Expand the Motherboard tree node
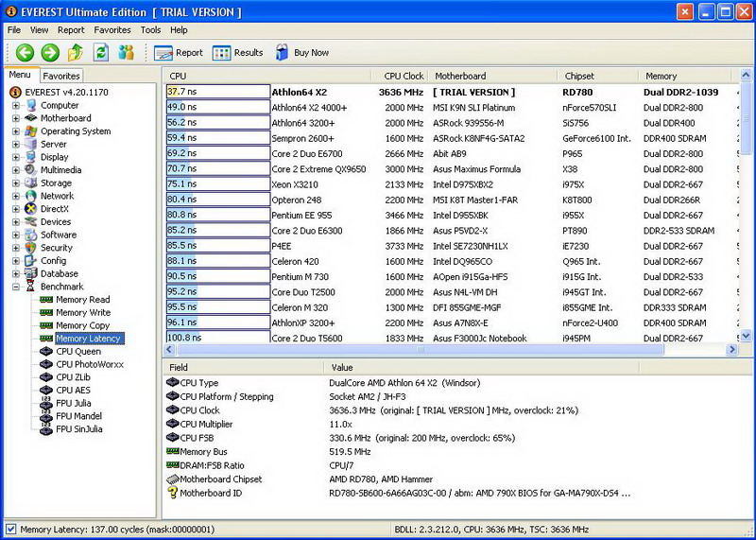The width and height of the screenshot is (756, 540). pyautogui.click(x=16, y=118)
